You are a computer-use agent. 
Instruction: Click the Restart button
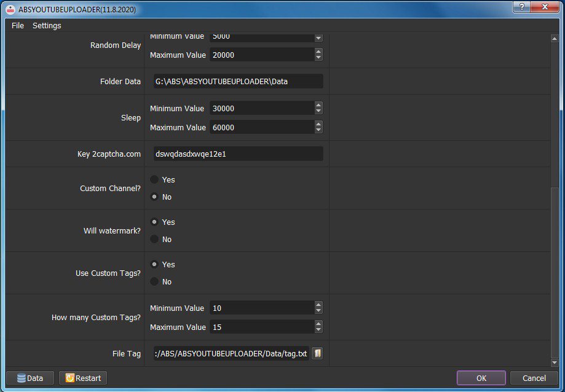[83, 378]
